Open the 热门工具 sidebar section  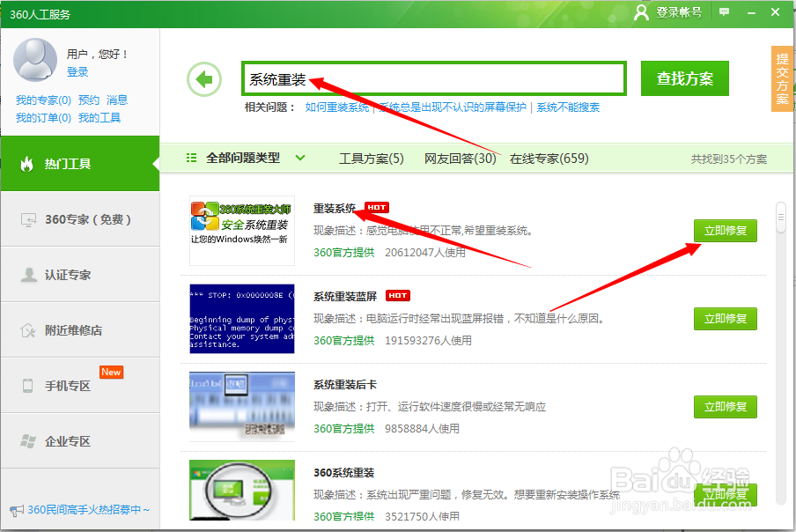coord(80,164)
